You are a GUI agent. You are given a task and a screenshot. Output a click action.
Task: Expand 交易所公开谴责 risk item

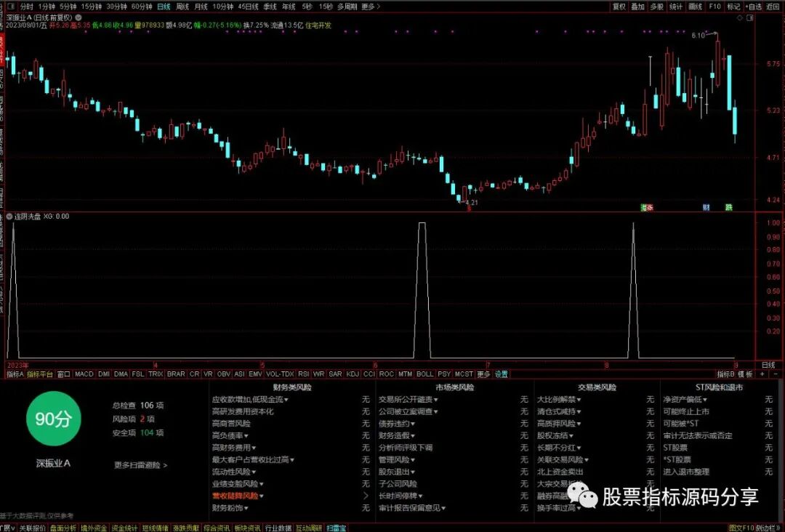click(x=408, y=400)
